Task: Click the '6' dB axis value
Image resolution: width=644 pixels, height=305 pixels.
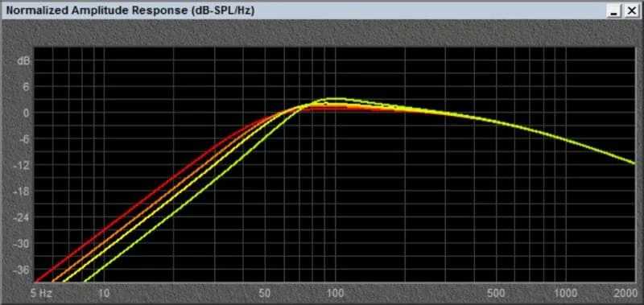Action: coord(26,87)
